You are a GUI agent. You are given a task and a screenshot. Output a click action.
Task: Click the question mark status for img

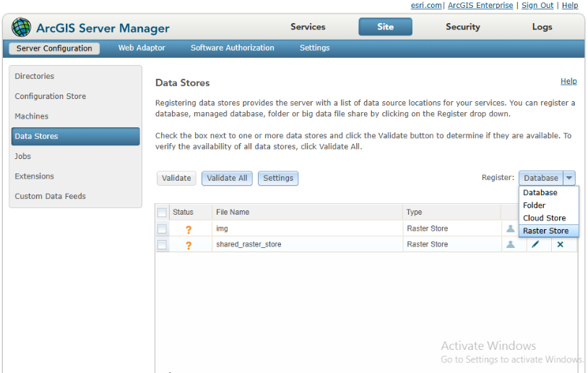point(189,229)
